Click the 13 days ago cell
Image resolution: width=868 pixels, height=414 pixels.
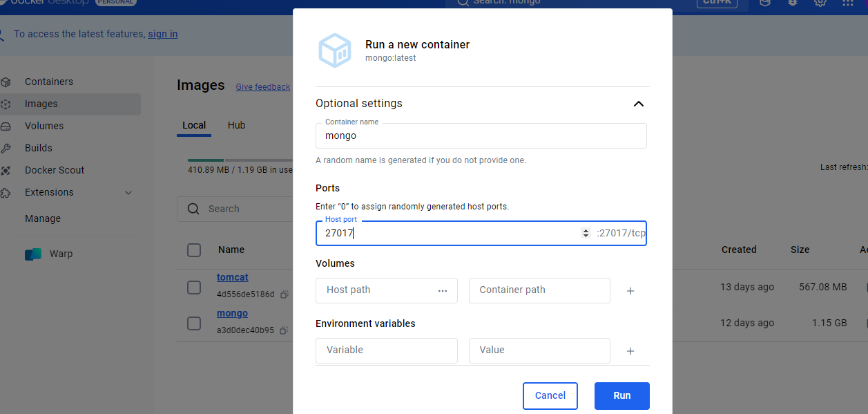tap(747, 287)
